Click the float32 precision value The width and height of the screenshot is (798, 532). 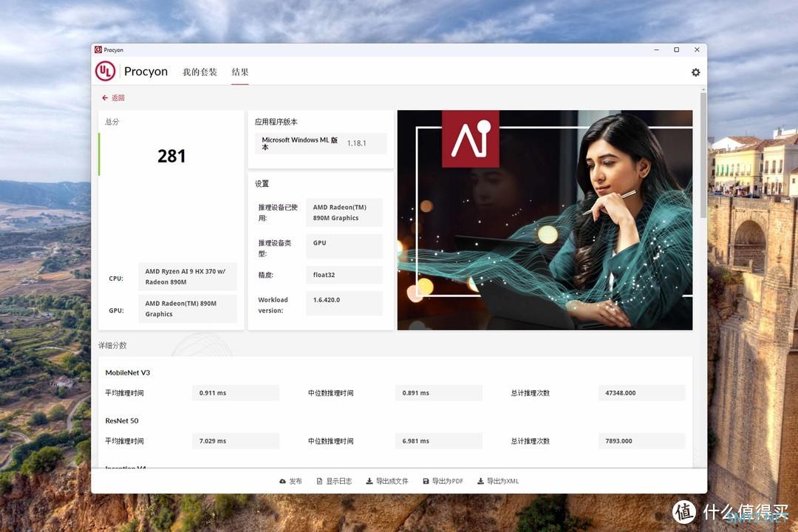pyautogui.click(x=344, y=275)
